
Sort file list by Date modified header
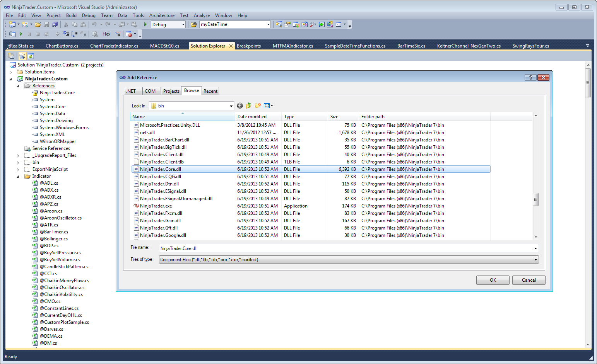(258, 117)
